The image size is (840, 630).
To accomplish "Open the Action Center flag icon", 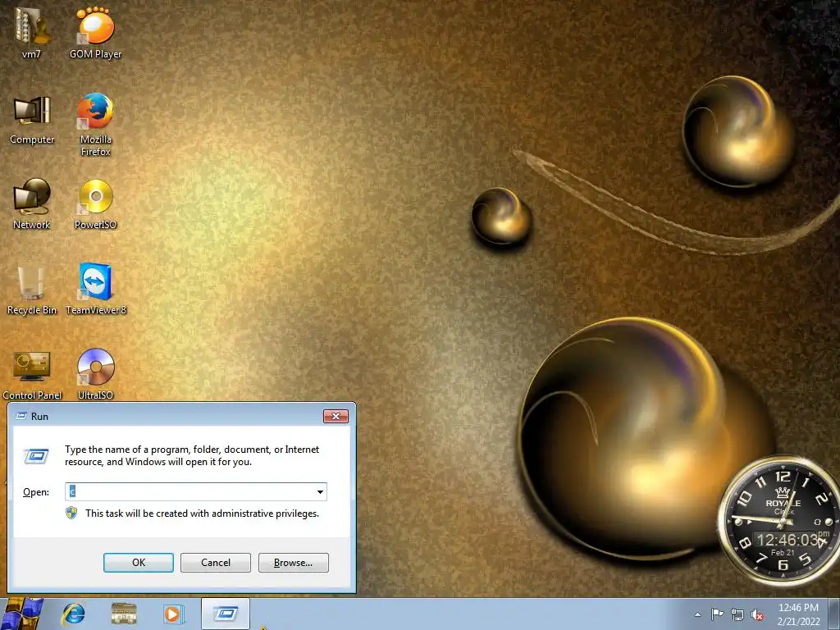I will [x=717, y=614].
